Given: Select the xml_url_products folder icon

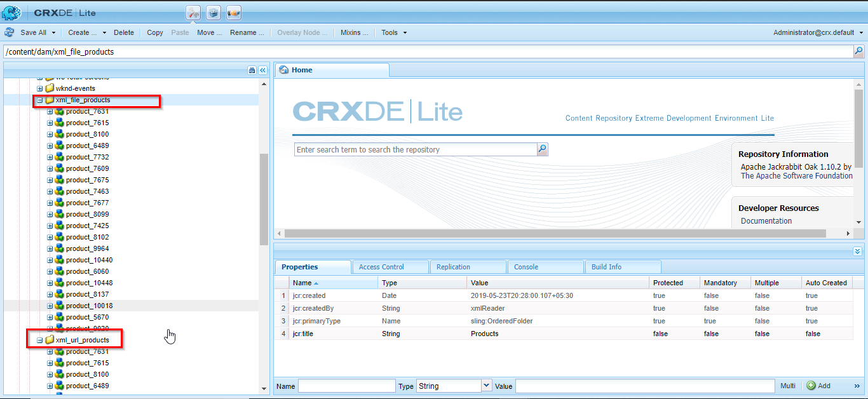Looking at the screenshot, I should (50, 340).
